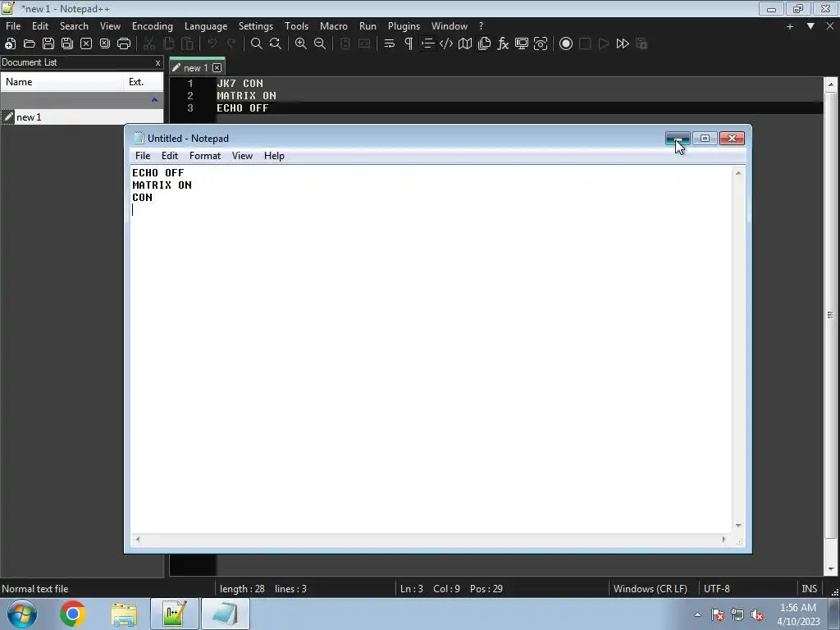Toggle the indent guide icon
Image resolution: width=840 pixels, height=630 pixels.
[427, 44]
